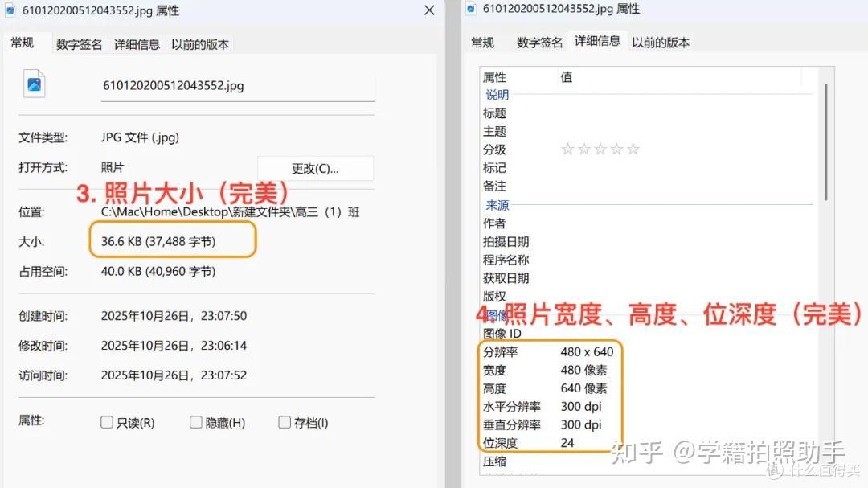Enable the 隐藏(H) checkbox
This screenshot has width=868, height=488.
(195, 422)
